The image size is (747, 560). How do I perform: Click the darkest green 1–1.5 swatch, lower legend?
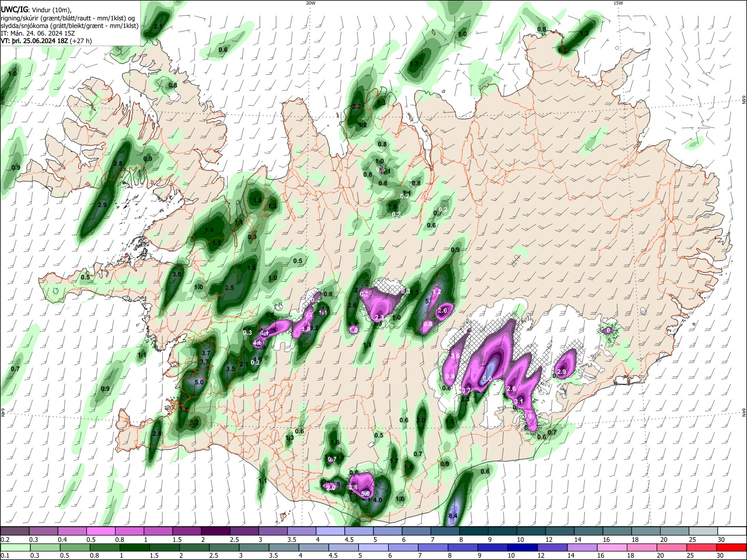(135, 547)
